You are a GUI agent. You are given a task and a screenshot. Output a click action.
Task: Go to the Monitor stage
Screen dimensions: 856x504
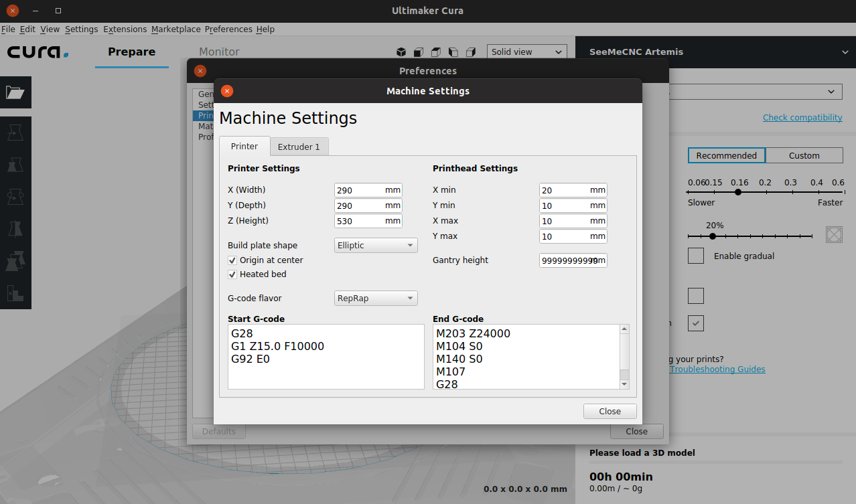219,52
